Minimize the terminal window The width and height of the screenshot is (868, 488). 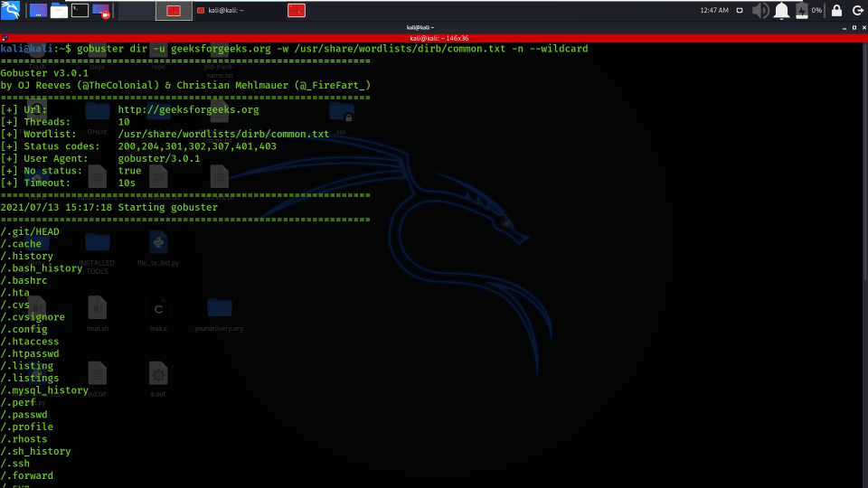[844, 28]
